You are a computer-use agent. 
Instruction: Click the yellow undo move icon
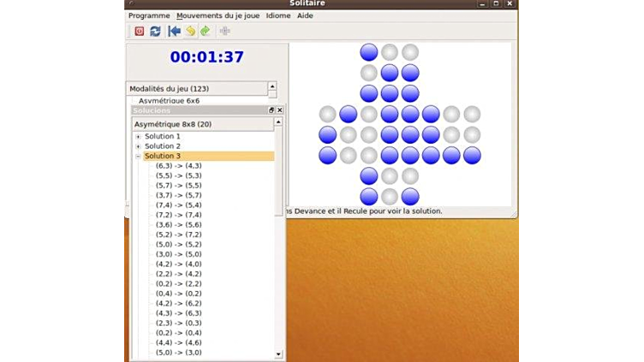coord(190,31)
